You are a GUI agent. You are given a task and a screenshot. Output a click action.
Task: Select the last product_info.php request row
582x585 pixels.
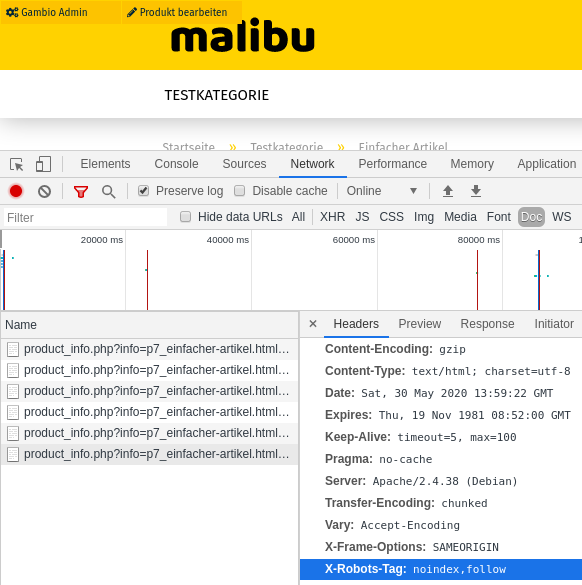[149, 454]
